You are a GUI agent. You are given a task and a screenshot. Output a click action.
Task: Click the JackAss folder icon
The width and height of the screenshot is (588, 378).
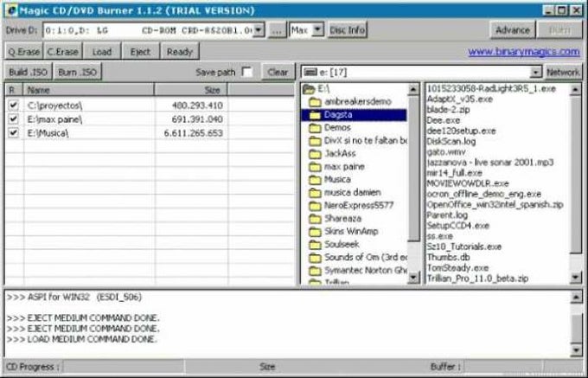tap(315, 154)
